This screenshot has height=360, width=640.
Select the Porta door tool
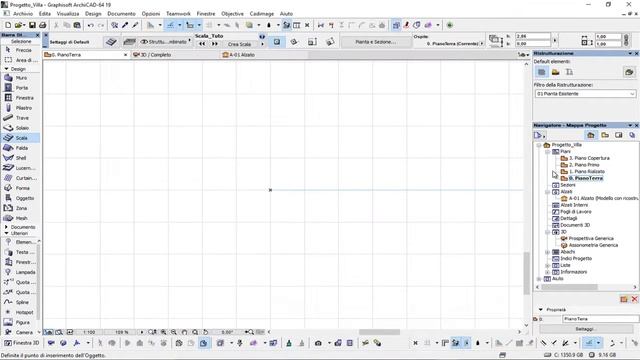[x=20, y=88]
